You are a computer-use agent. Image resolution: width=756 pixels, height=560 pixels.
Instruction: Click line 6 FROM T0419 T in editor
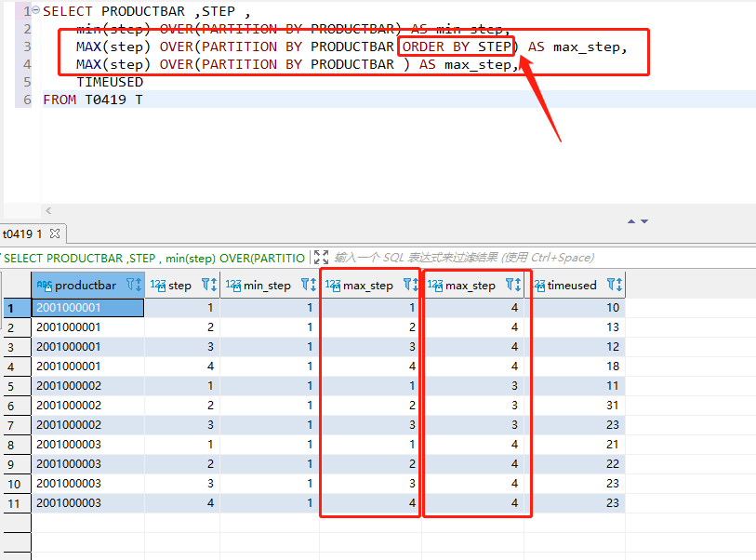93,100
